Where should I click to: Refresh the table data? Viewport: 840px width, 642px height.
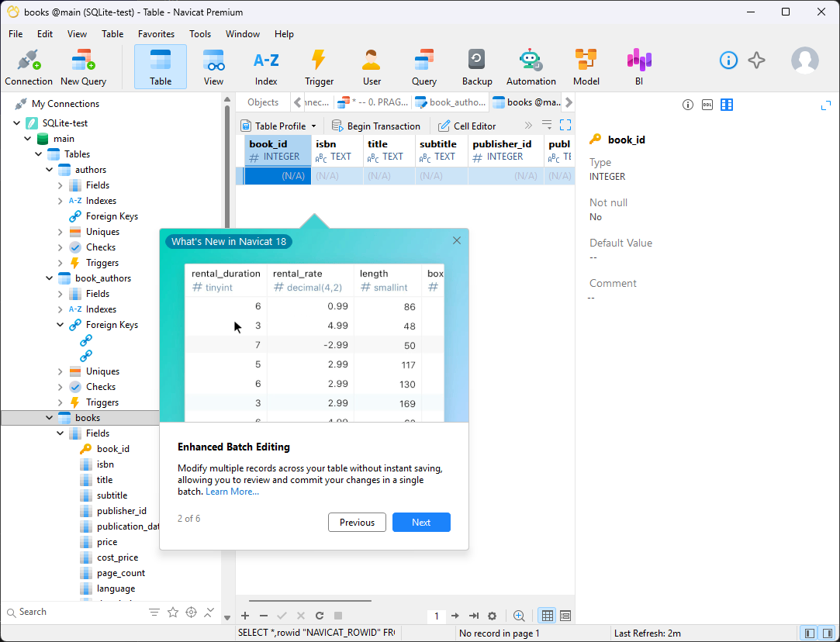coord(320,616)
